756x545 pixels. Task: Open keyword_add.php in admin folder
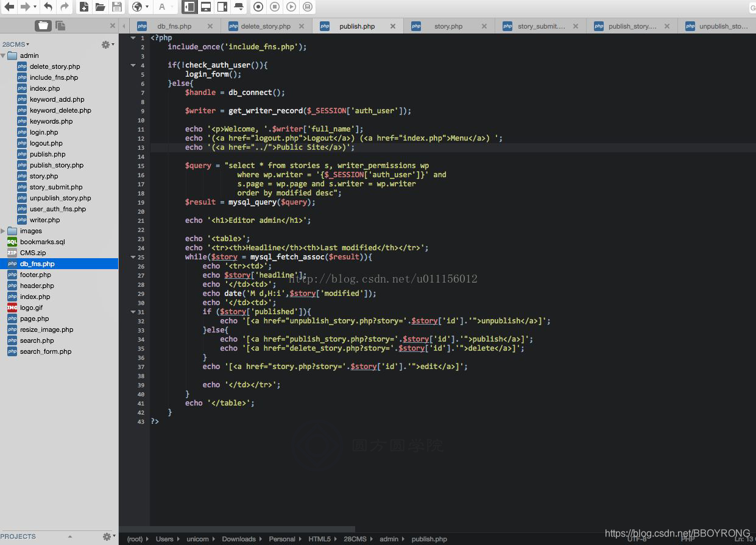[x=57, y=99]
